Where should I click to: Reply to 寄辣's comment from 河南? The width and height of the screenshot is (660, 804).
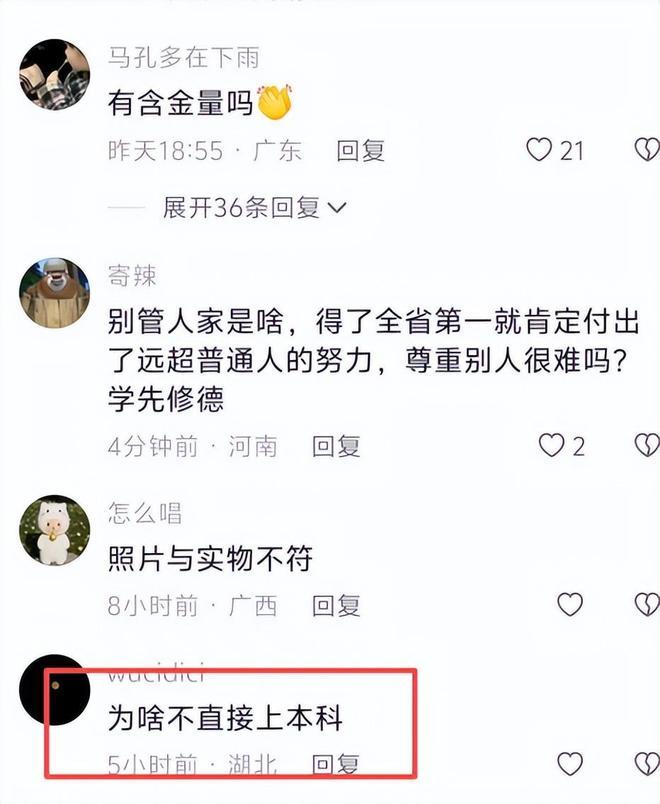pos(336,446)
